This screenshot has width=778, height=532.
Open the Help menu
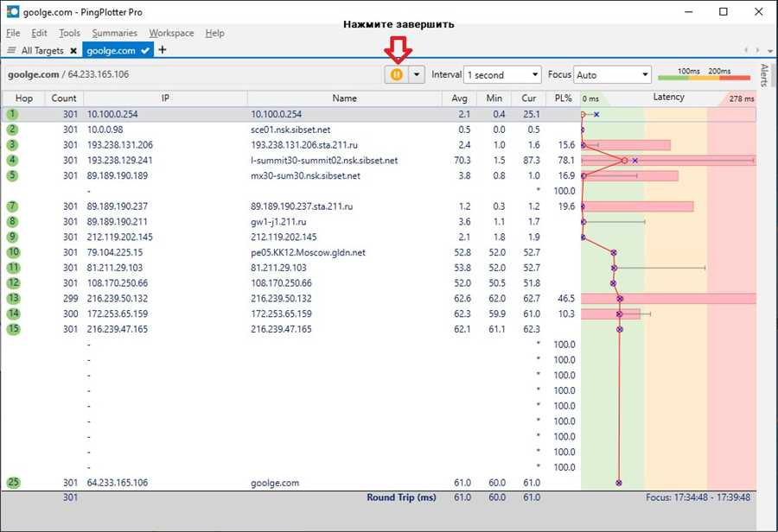click(215, 33)
